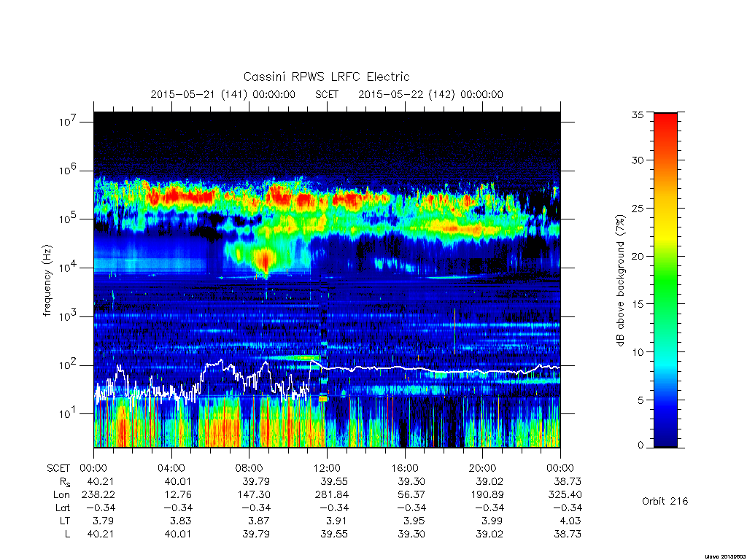Click the 35 label on color scale
The image size is (747, 560).
[637, 114]
